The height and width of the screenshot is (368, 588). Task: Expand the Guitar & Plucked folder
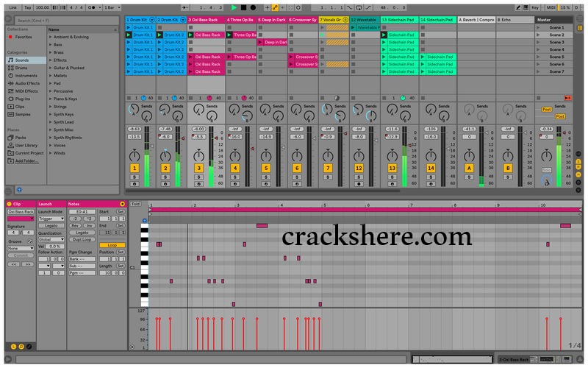pos(50,68)
